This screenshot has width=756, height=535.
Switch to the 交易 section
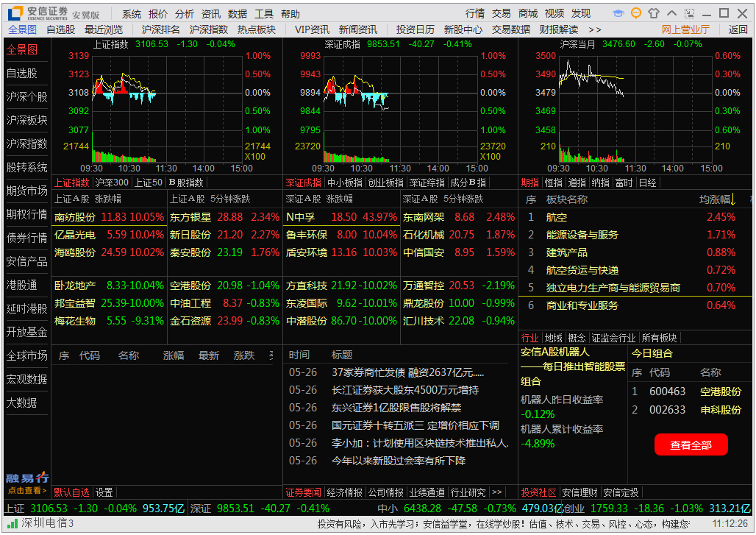502,13
